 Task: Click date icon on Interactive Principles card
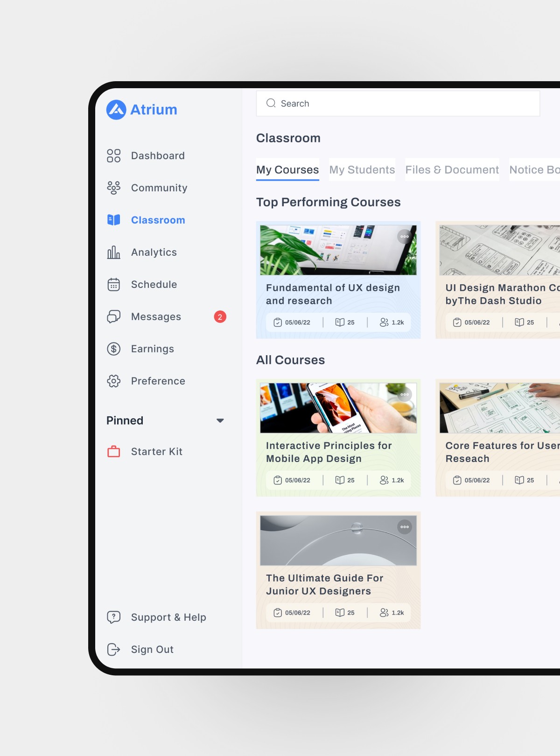point(278,480)
